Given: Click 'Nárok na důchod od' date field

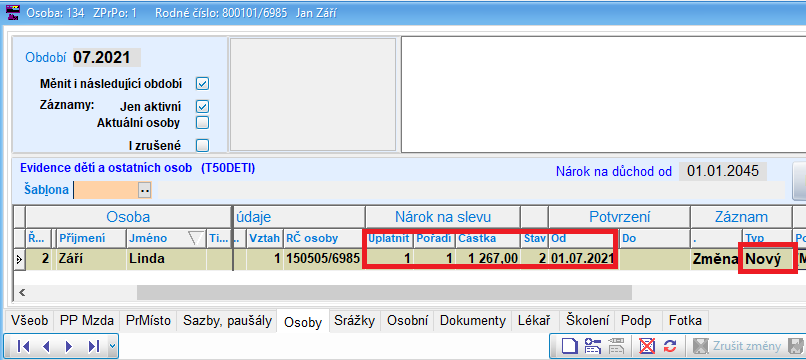Looking at the screenshot, I should coord(723,171).
